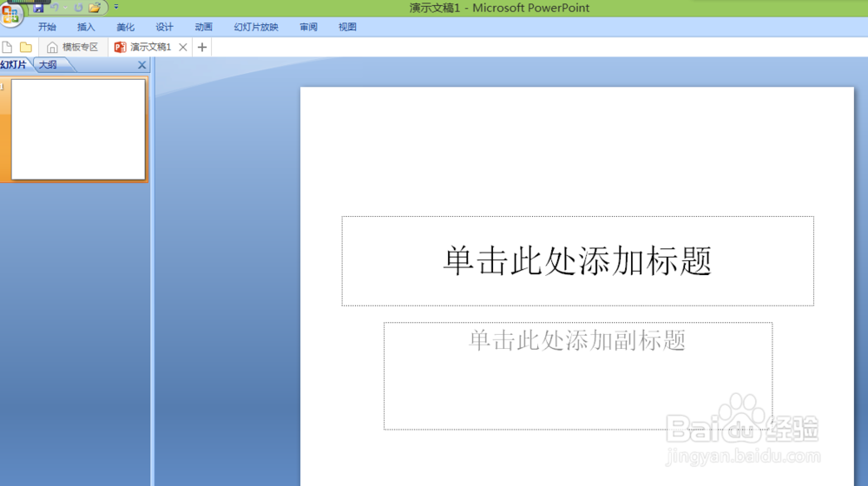
Task: Switch to the 幻灯片 pane tab
Action: pyautogui.click(x=14, y=65)
